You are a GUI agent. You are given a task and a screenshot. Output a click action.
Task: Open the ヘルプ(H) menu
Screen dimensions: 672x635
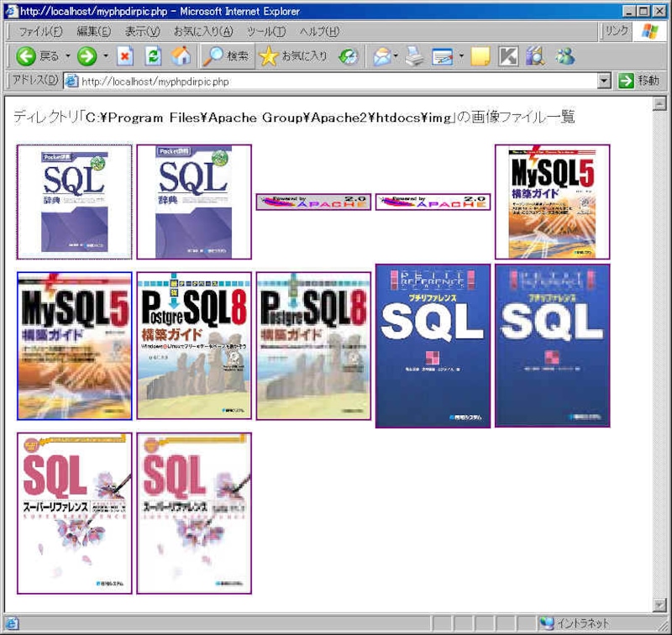[319, 31]
